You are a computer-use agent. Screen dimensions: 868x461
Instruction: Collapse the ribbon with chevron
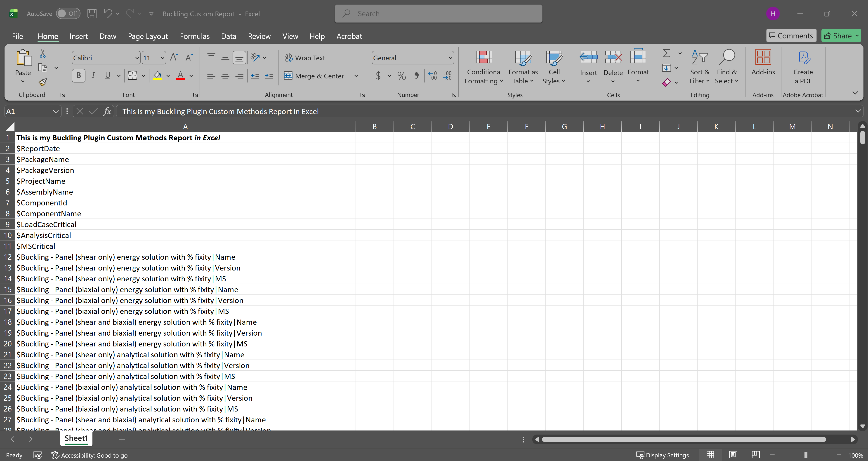coord(855,93)
